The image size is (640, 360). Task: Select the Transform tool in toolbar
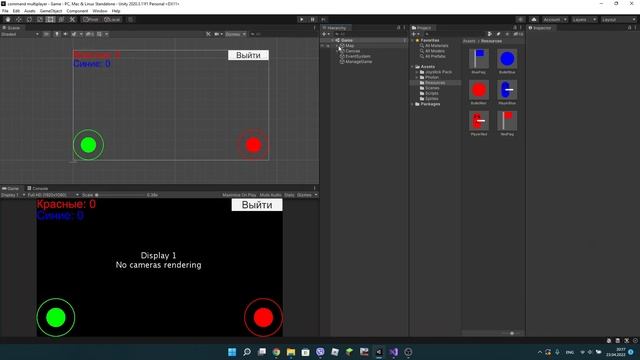(61, 20)
